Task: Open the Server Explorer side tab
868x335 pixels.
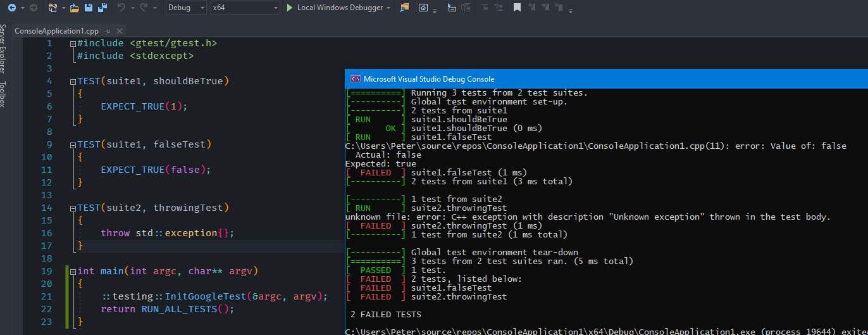Action: point(3,49)
